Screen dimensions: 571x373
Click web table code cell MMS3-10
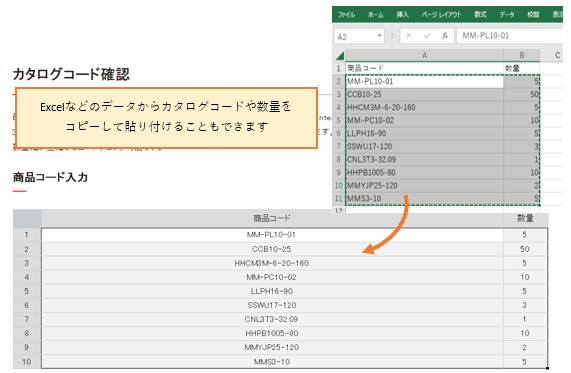(x=272, y=361)
